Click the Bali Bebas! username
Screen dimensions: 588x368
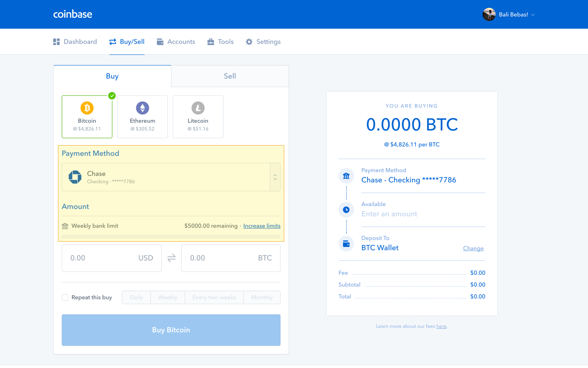click(x=513, y=15)
